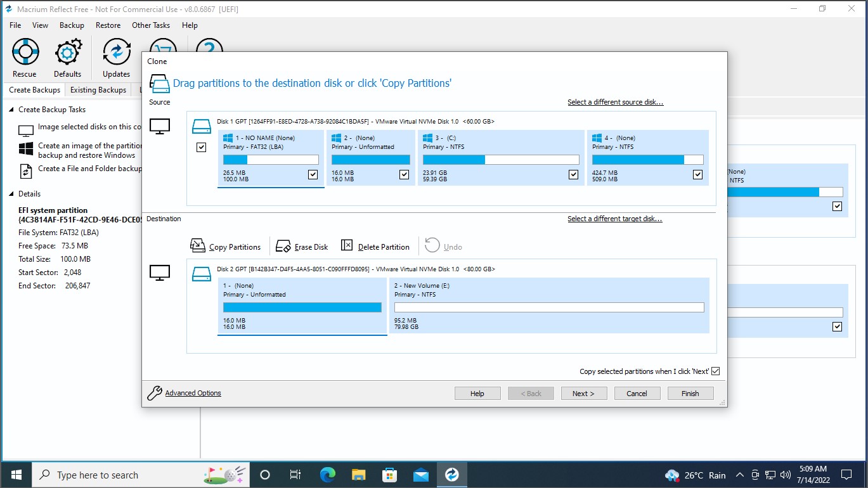Open Task View on taskbar
This screenshot has width=868, height=488.
pyautogui.click(x=295, y=475)
